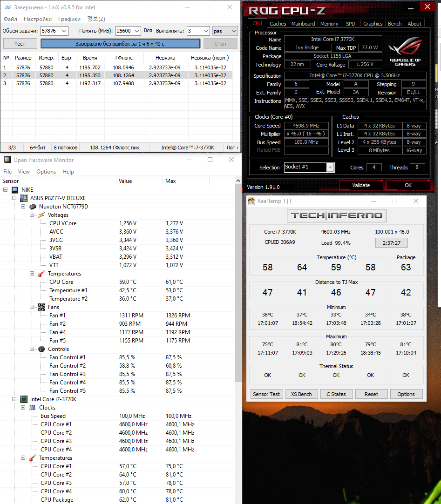Select the Nuvoton NCT6779D chip icon
The width and height of the screenshot is (441, 504).
pos(33,206)
